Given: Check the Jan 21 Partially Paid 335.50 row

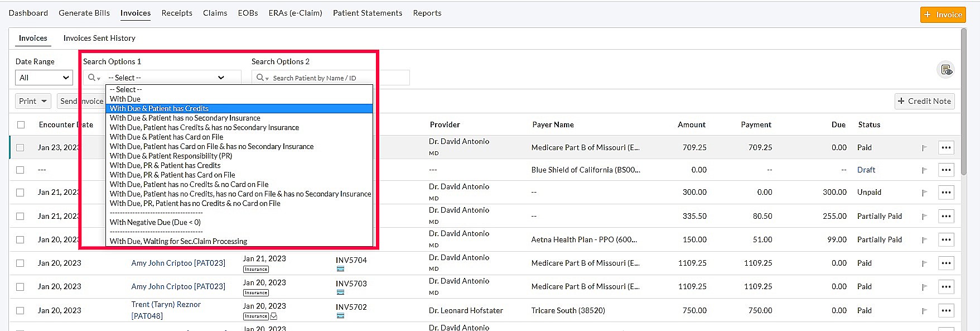Looking at the screenshot, I should 20,217.
